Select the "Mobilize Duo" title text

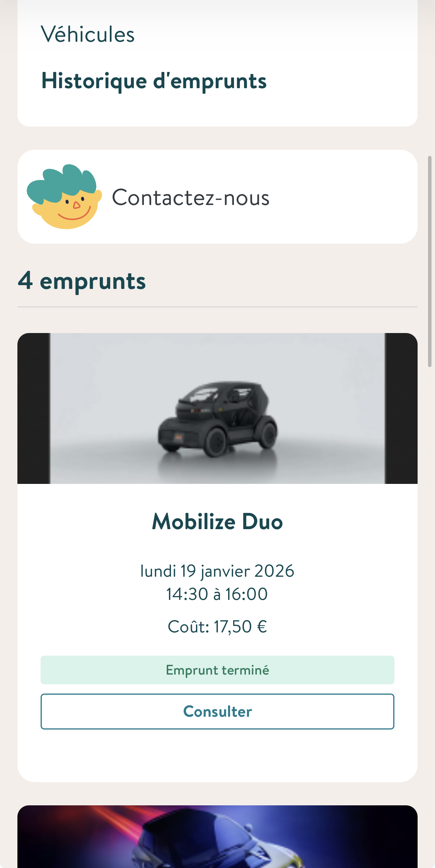[217, 521]
